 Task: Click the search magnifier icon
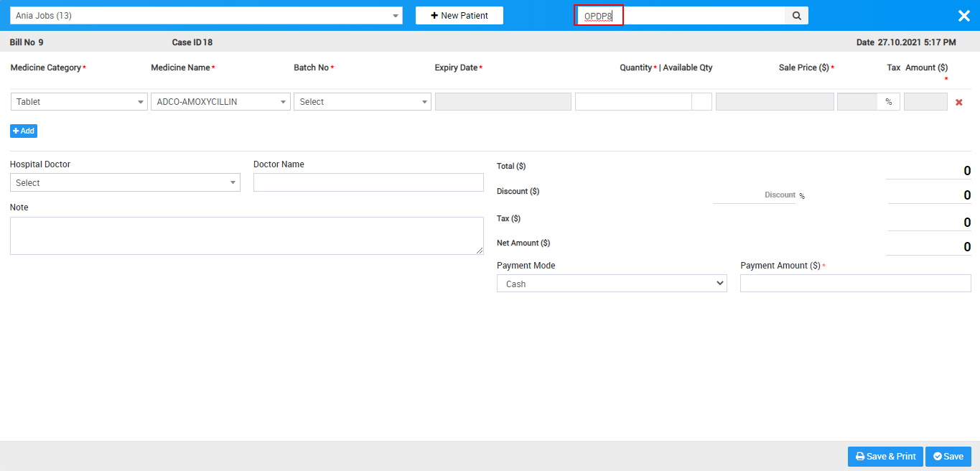click(x=795, y=15)
